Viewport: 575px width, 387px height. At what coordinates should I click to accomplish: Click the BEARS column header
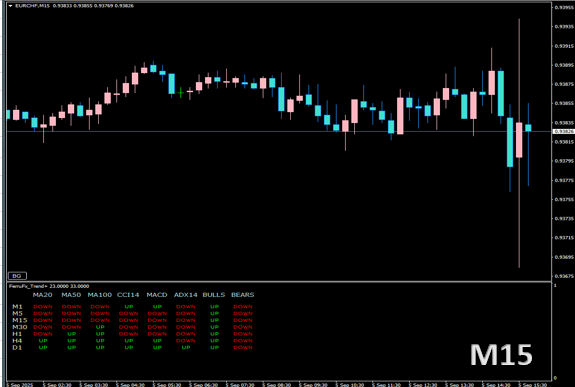[x=242, y=295]
